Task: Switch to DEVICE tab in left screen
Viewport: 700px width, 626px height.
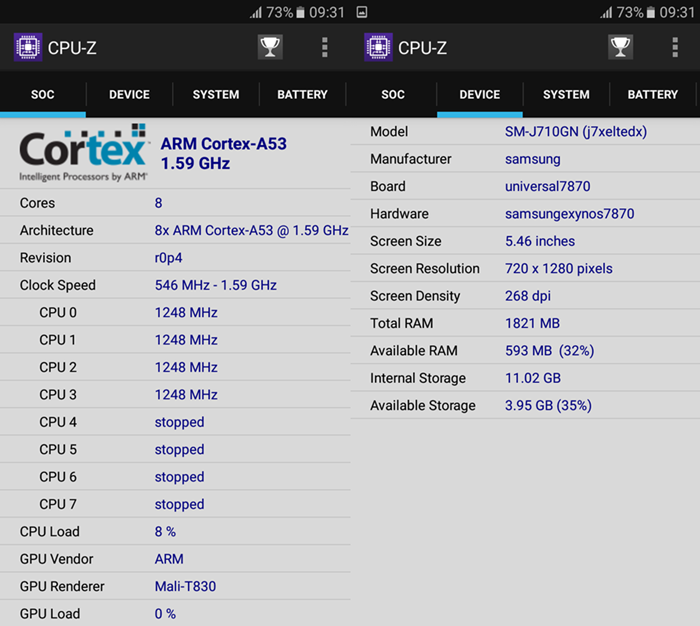Action: tap(129, 95)
